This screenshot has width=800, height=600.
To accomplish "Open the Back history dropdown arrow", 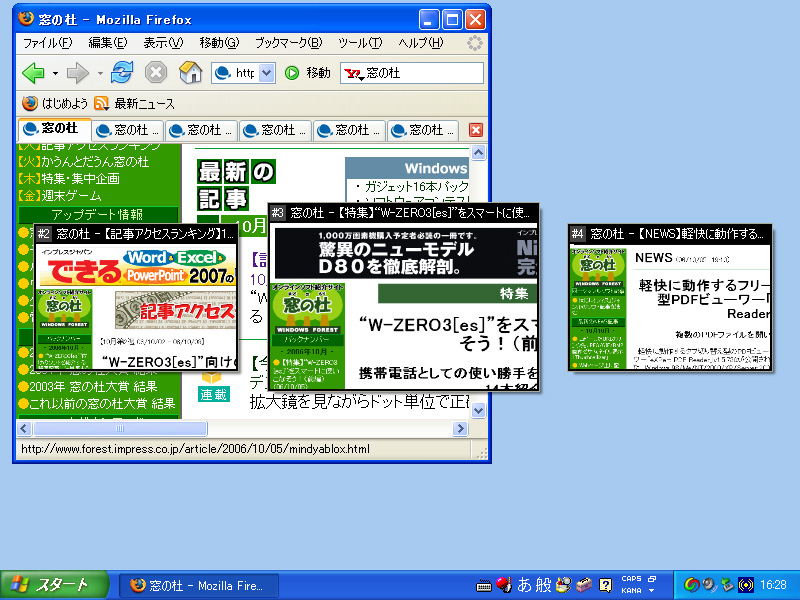I will pos(55,73).
